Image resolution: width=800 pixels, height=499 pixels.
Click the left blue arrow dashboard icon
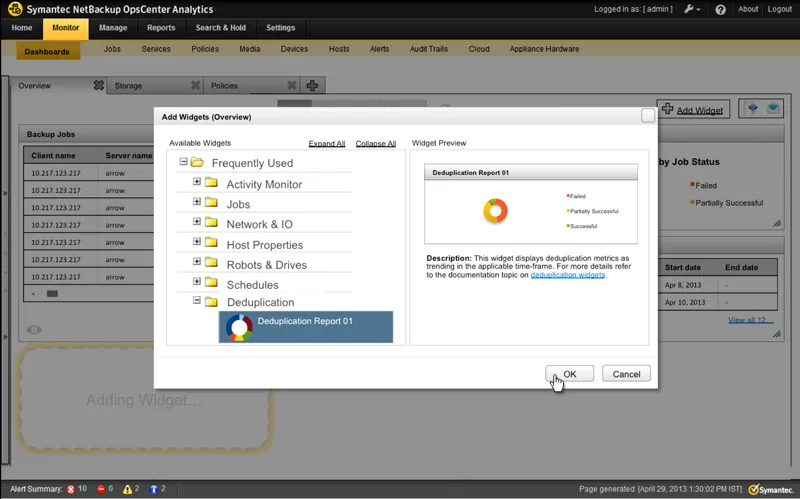[x=753, y=108]
